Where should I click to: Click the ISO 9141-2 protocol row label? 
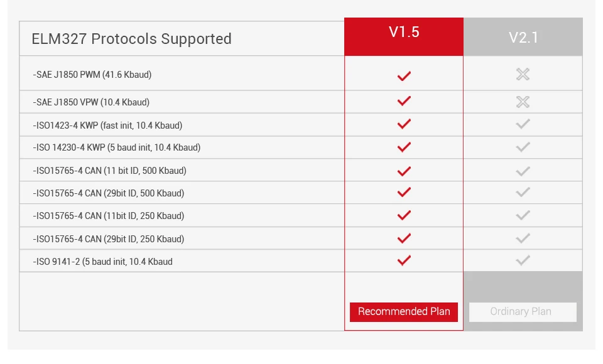102,262
